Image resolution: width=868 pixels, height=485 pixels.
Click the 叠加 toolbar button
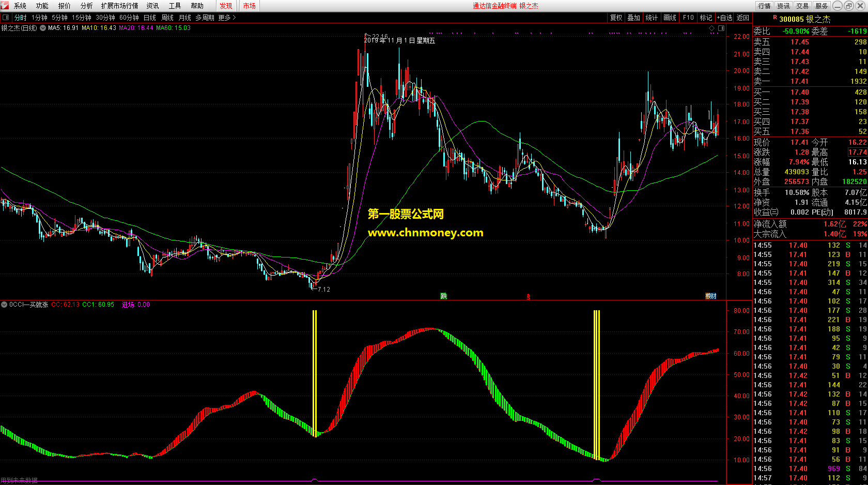point(634,18)
